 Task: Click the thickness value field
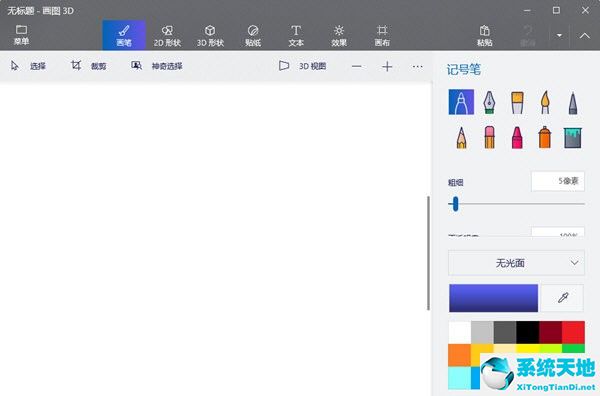558,181
